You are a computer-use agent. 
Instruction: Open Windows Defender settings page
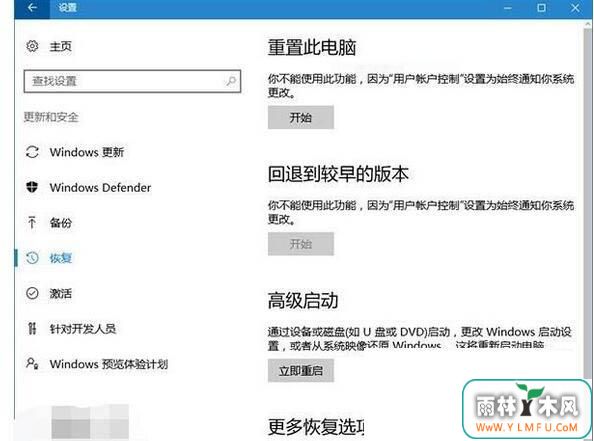pos(100,188)
